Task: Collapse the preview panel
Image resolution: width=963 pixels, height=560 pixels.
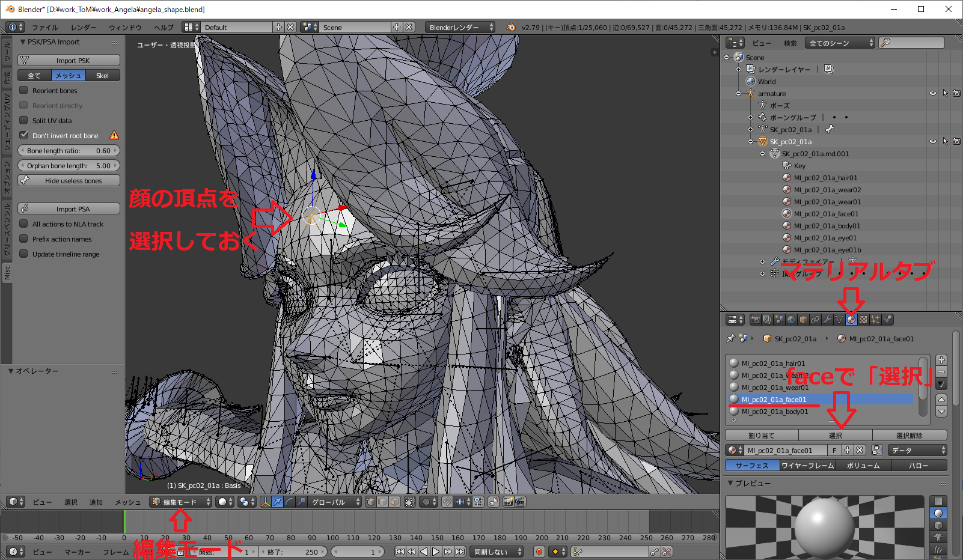Action: 730,483
